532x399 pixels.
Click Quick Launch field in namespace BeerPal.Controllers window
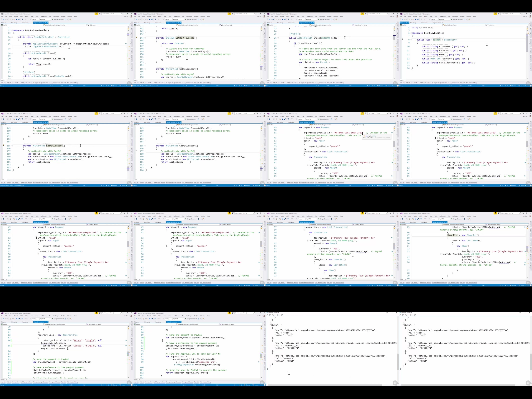112,14
